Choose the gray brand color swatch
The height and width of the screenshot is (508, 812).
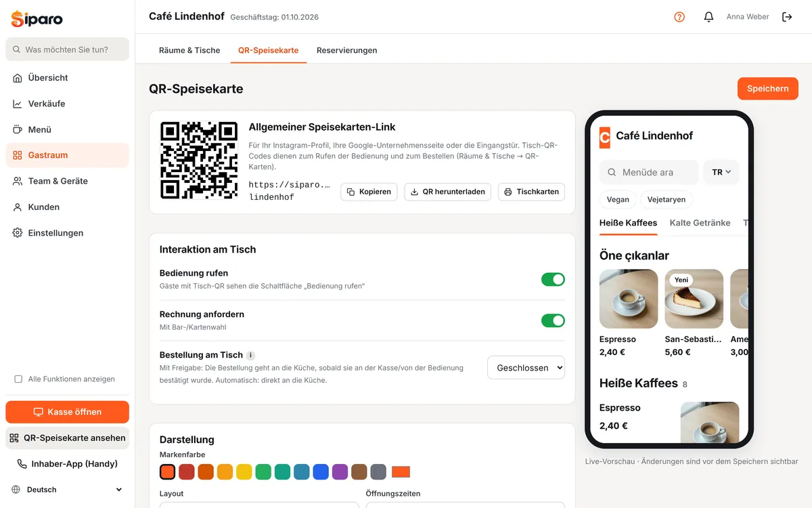click(x=378, y=471)
